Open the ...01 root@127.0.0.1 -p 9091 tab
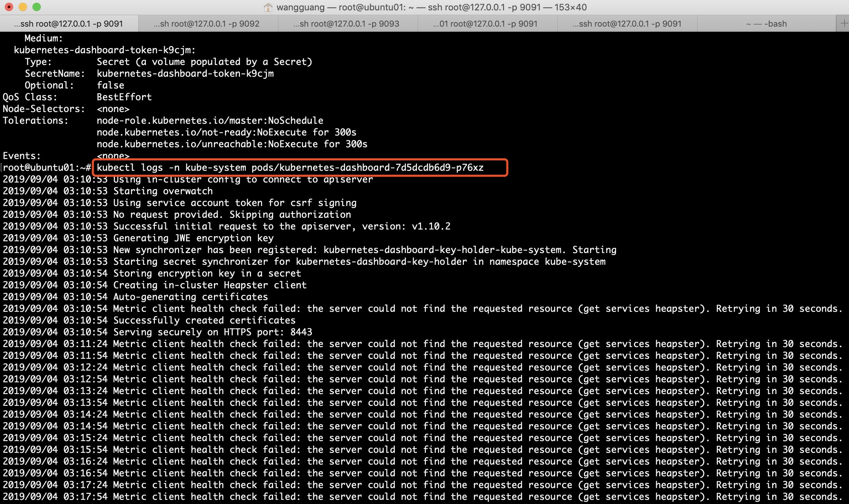849x504 pixels. (x=488, y=24)
